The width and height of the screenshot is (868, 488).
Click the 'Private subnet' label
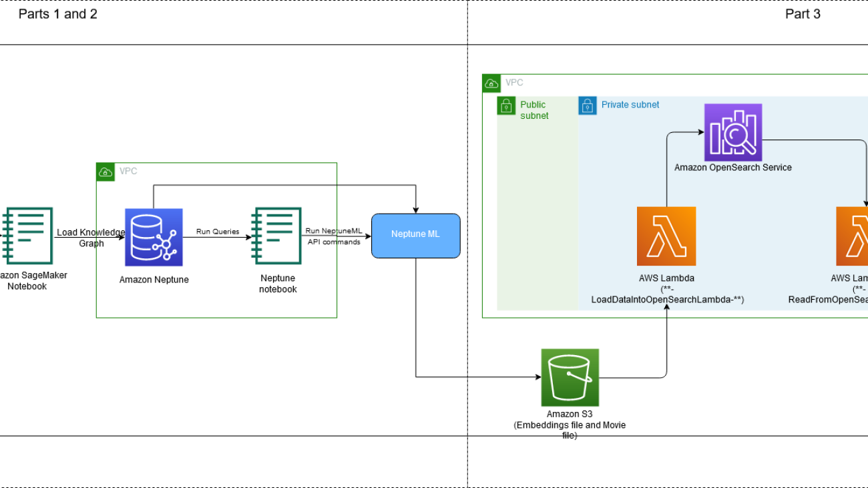[630, 105]
